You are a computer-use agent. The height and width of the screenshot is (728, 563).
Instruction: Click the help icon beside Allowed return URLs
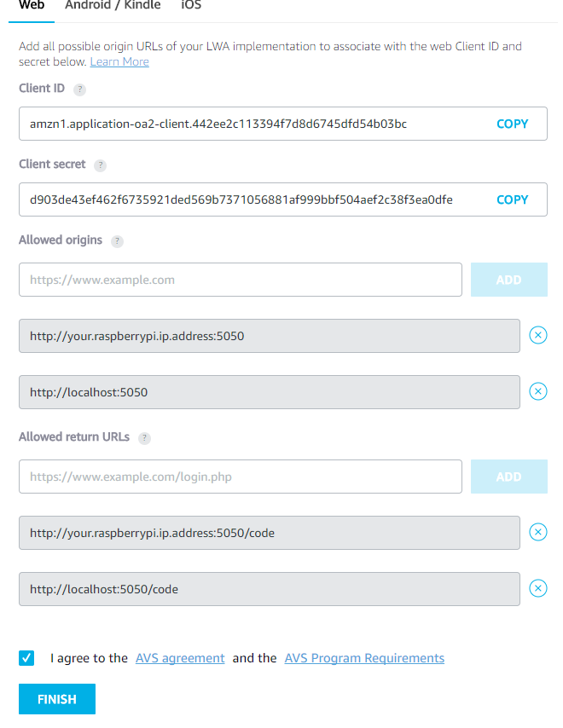point(145,438)
